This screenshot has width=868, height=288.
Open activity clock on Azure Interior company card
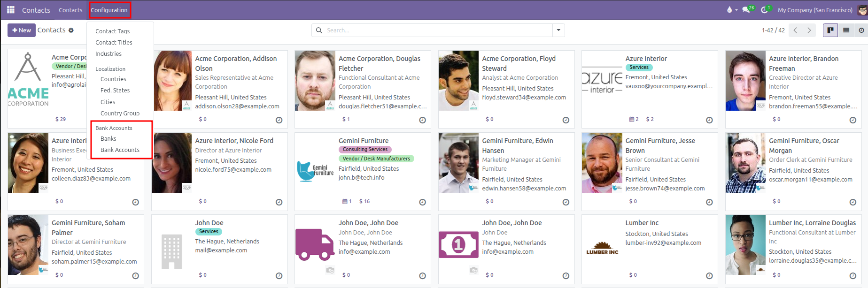(709, 120)
